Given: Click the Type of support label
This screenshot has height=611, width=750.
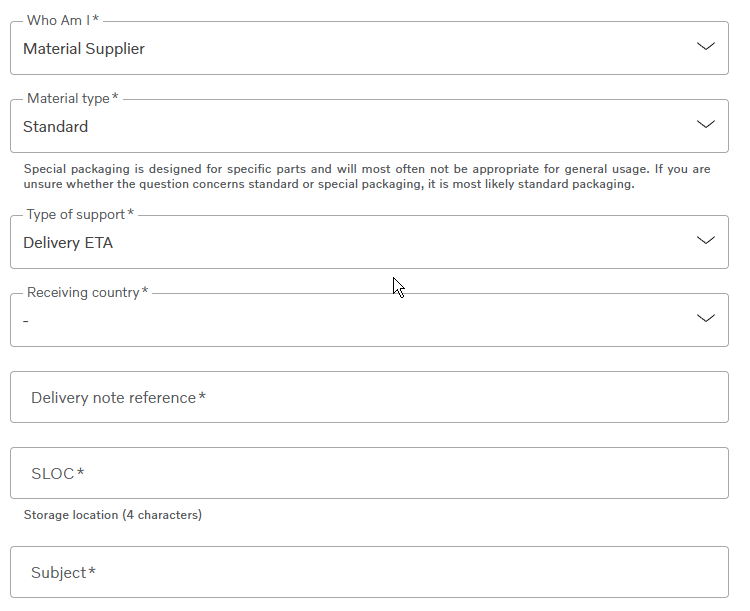Looking at the screenshot, I should [x=80, y=214].
